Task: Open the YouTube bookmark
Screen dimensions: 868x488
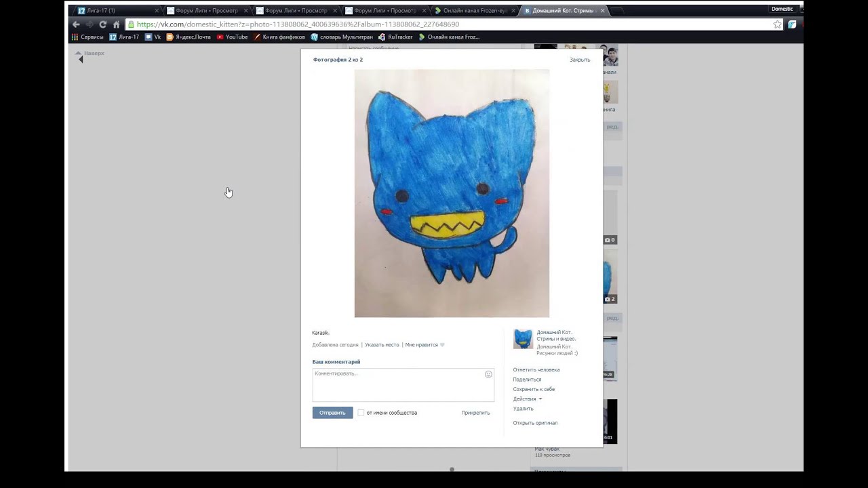Action: (x=232, y=37)
